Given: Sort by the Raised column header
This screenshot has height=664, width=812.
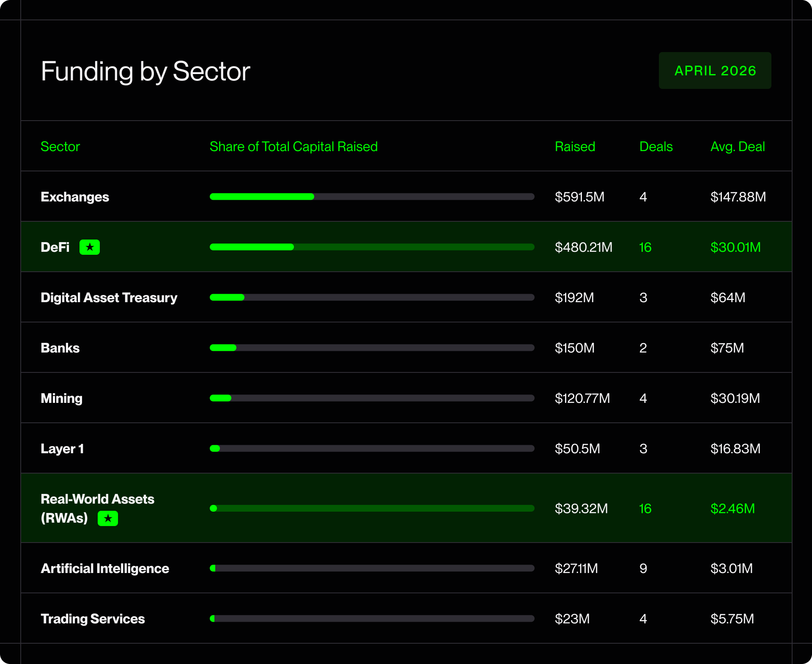Looking at the screenshot, I should 575,146.
